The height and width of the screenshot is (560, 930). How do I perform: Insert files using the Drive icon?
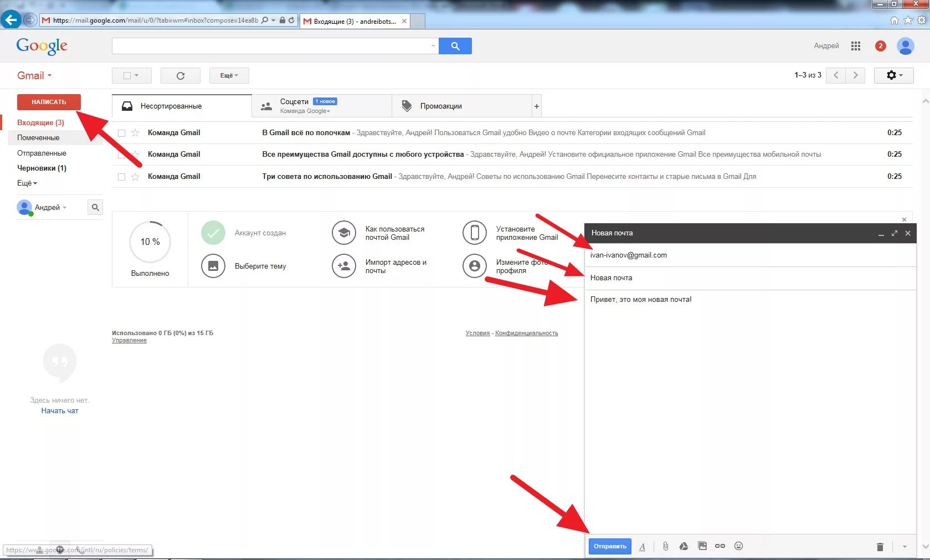(x=684, y=546)
